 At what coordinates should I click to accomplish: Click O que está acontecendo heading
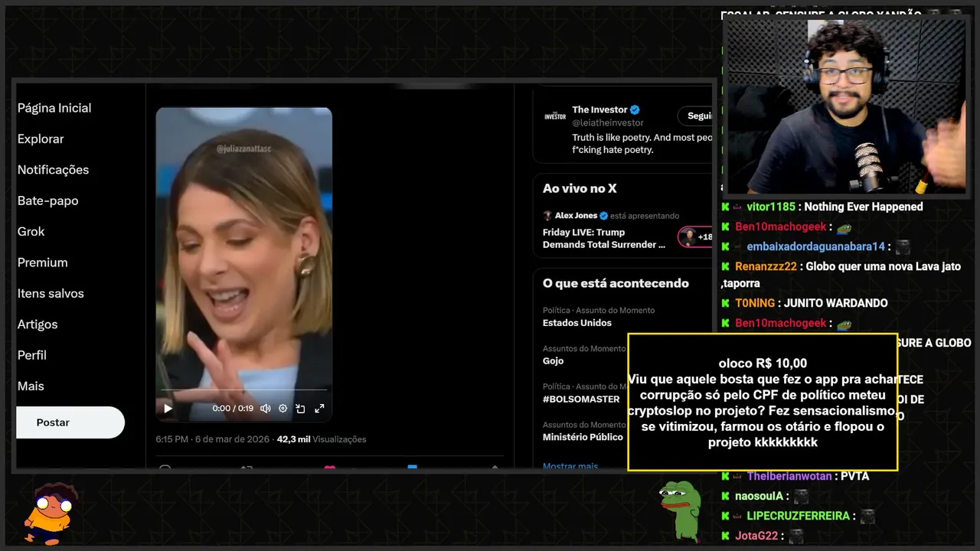coord(616,283)
